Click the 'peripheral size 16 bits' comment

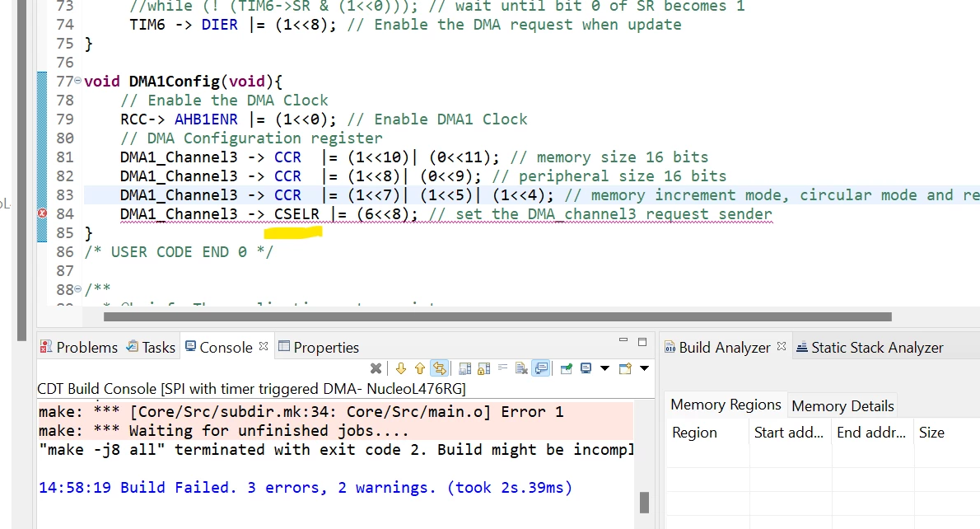609,176
